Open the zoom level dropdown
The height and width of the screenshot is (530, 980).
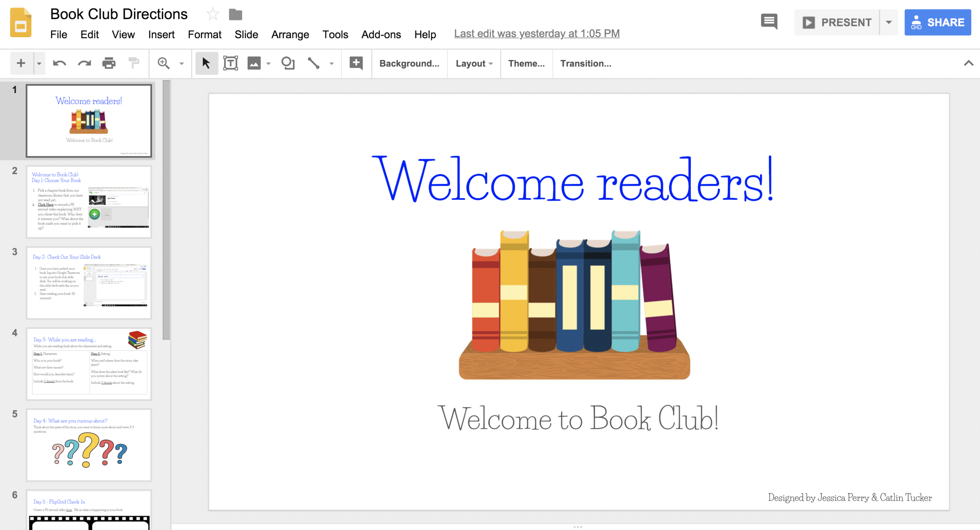click(181, 64)
